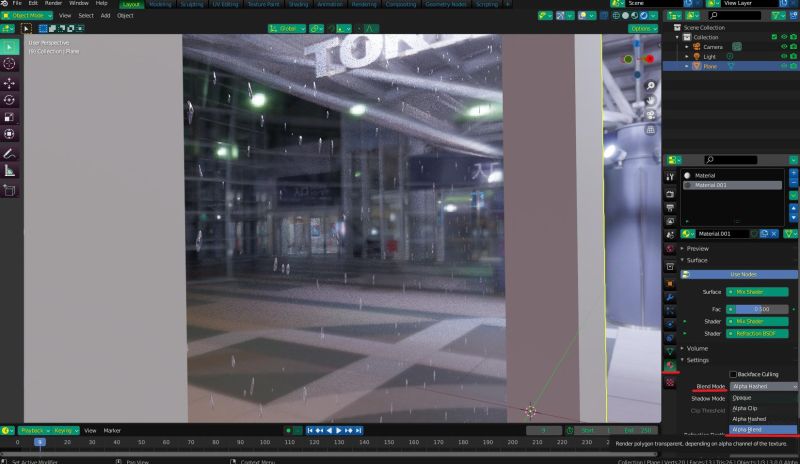
Task: Enable solid viewport shading
Action: click(x=626, y=15)
